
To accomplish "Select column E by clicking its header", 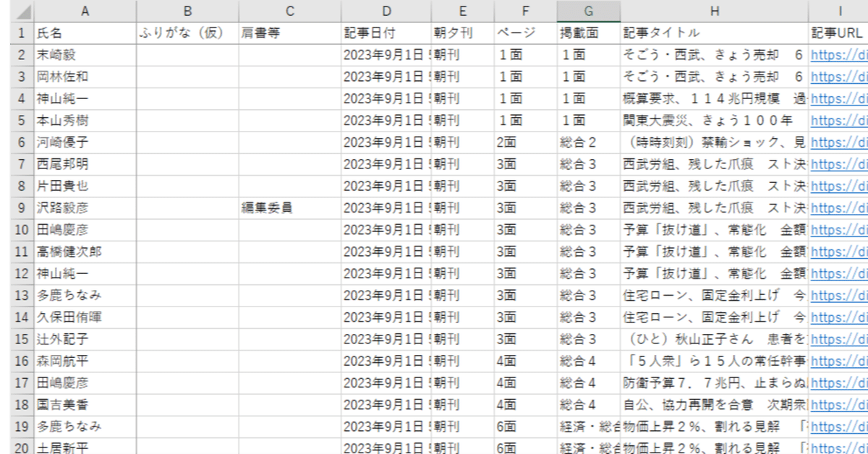I will (x=462, y=10).
